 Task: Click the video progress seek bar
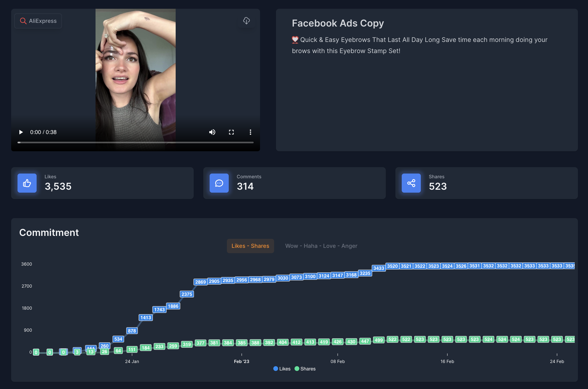tap(135, 142)
